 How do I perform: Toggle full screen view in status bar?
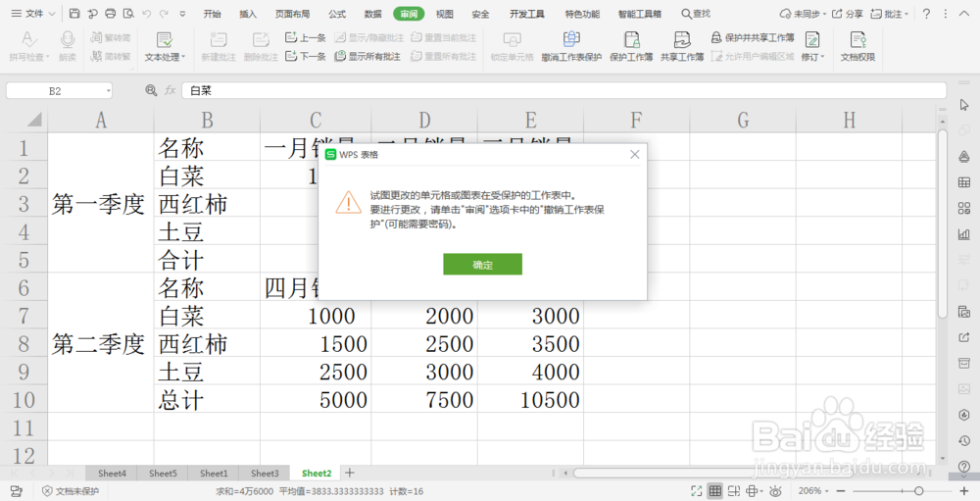click(x=696, y=491)
